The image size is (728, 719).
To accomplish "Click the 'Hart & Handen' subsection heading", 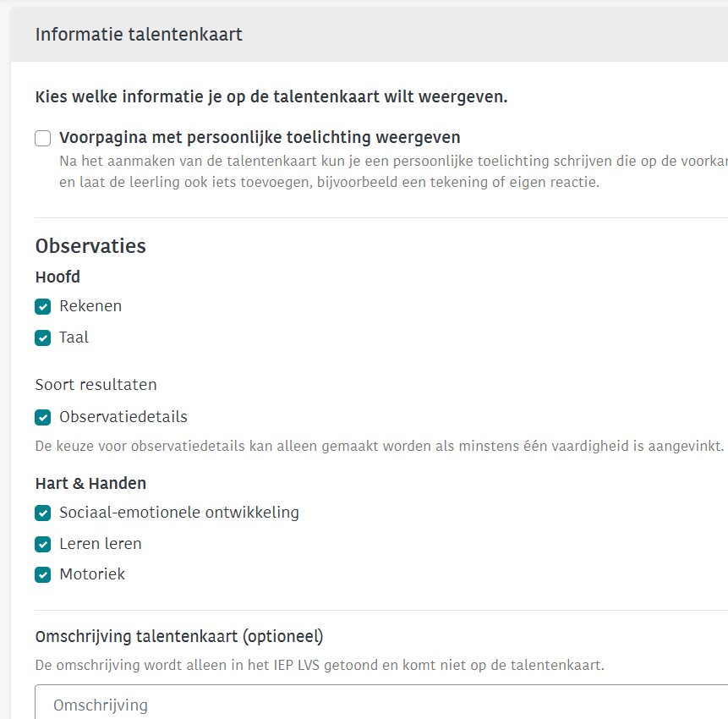I will (90, 484).
